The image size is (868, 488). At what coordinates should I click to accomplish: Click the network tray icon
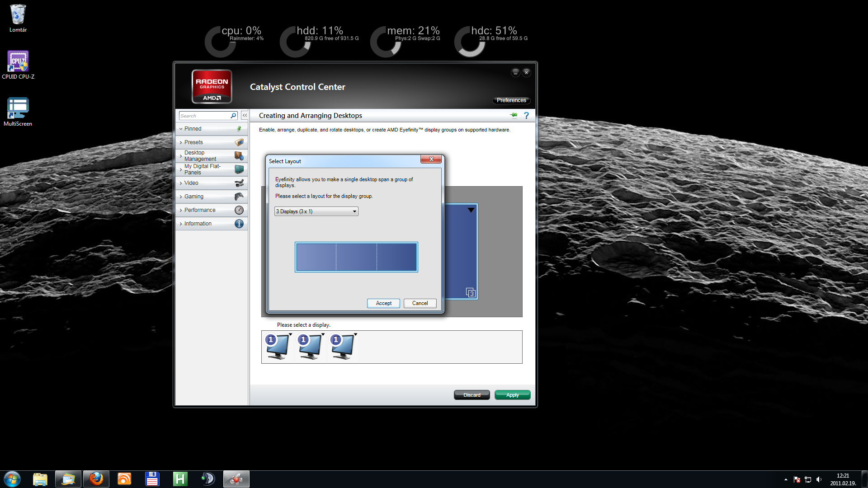(808, 479)
